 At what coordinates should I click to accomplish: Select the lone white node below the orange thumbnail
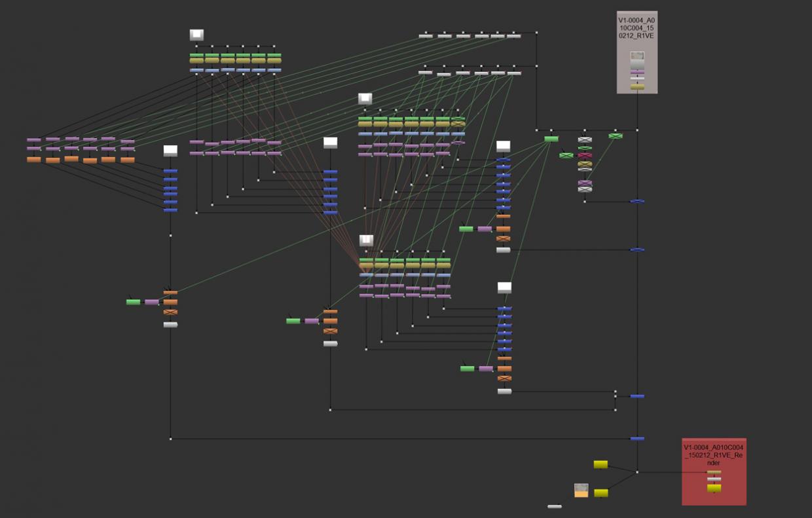(555, 506)
